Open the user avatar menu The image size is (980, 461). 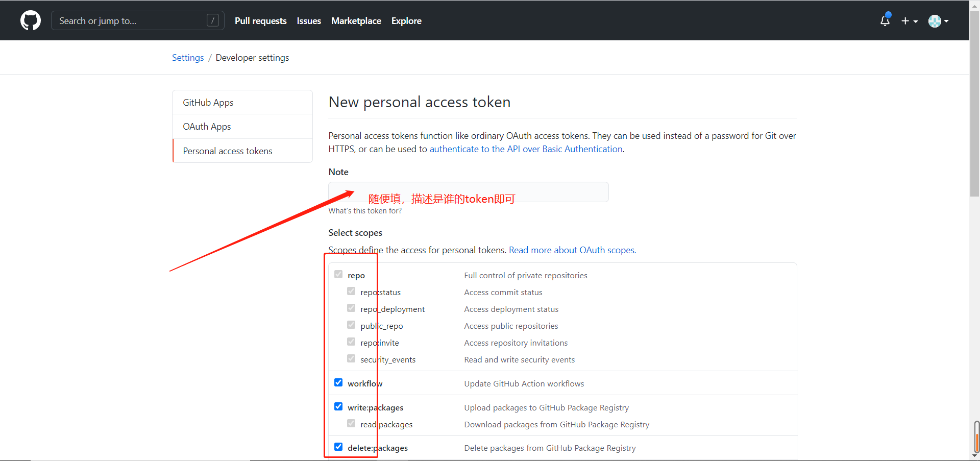(x=938, y=21)
